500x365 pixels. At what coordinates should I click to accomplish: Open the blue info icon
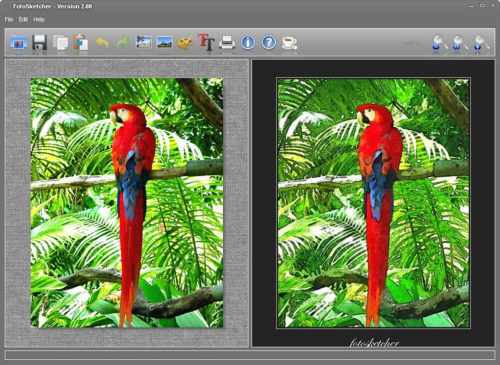(248, 43)
